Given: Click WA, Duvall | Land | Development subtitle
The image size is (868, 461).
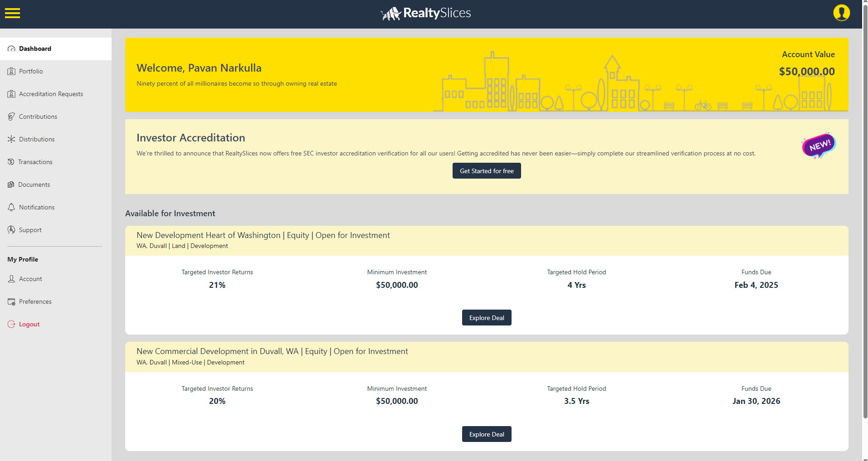Looking at the screenshot, I should 182,246.
